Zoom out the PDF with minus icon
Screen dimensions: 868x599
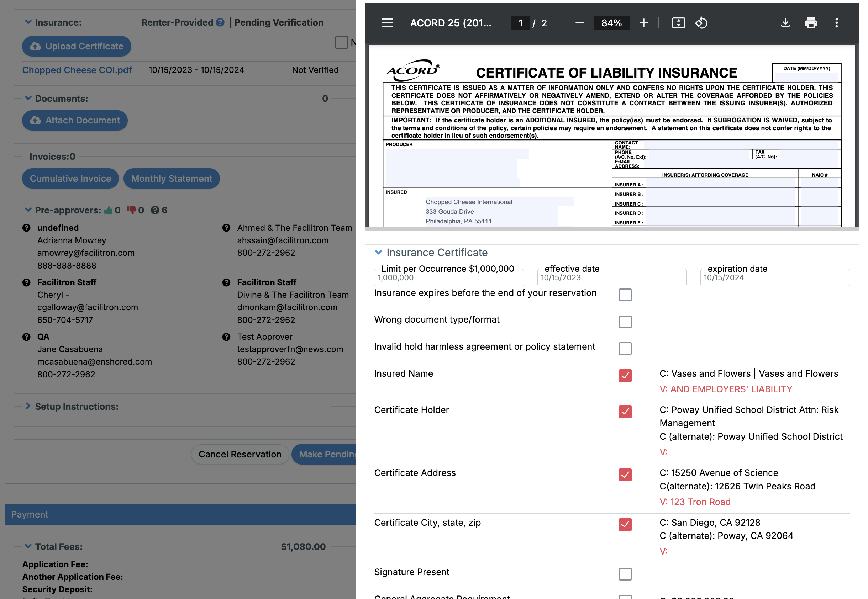[x=579, y=23]
